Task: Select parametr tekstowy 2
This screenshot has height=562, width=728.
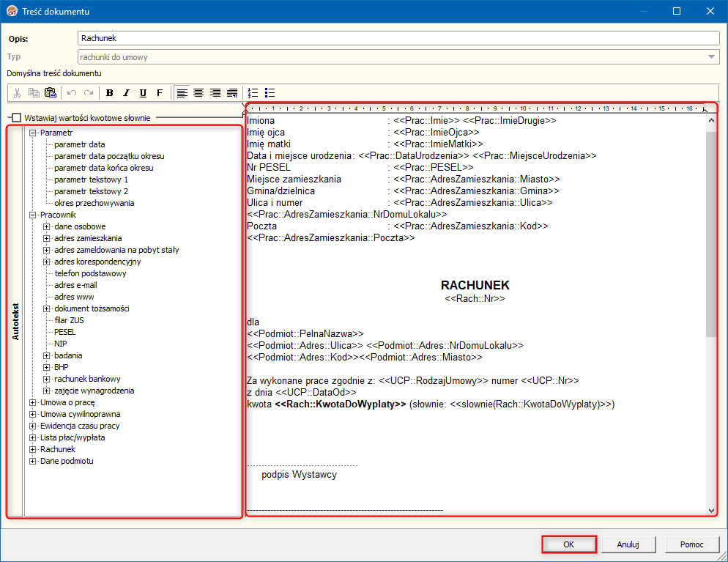Action: coord(91,191)
